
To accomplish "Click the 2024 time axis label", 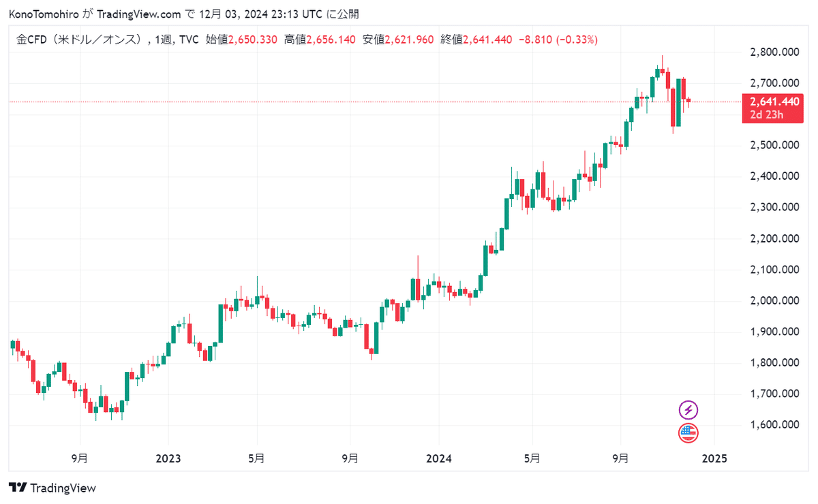I will [440, 458].
